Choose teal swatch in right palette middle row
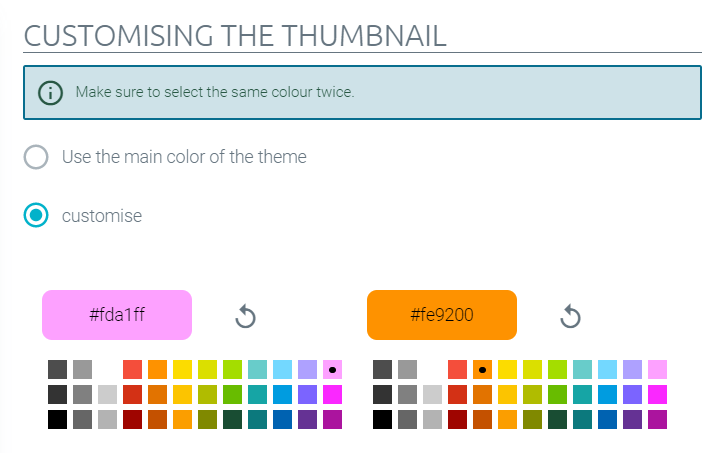 coord(582,394)
